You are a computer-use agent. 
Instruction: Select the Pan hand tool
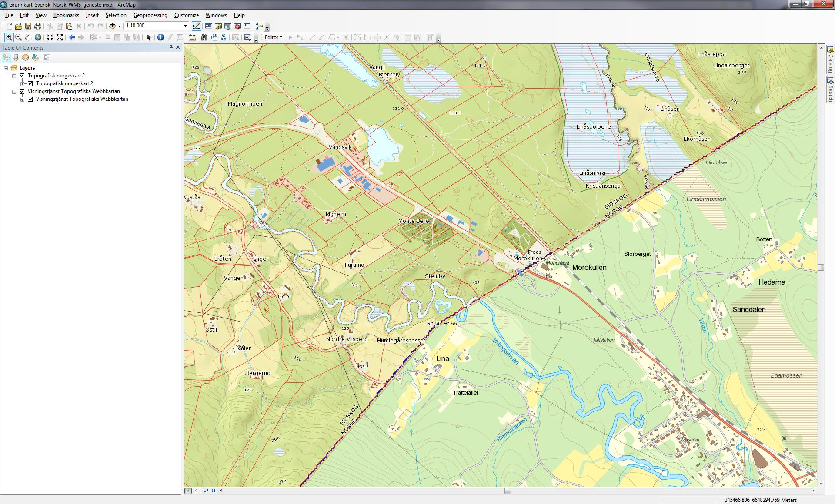coord(28,37)
